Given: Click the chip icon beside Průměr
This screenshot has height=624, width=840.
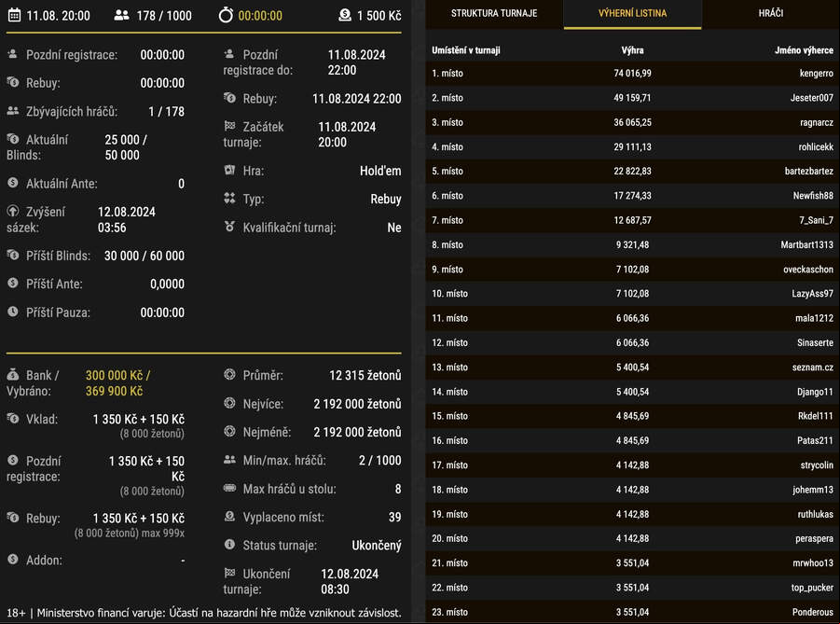Looking at the screenshot, I should 230,375.
